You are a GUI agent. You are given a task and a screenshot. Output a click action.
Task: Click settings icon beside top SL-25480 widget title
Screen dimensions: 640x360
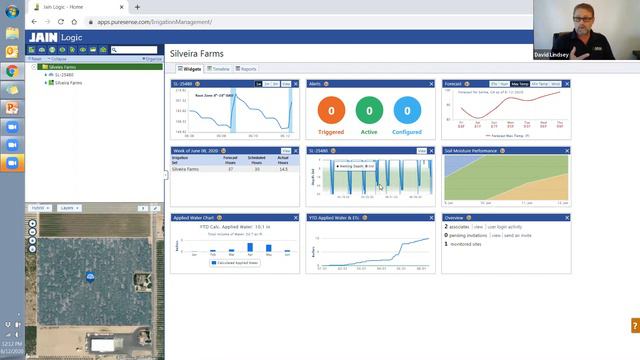click(x=198, y=84)
